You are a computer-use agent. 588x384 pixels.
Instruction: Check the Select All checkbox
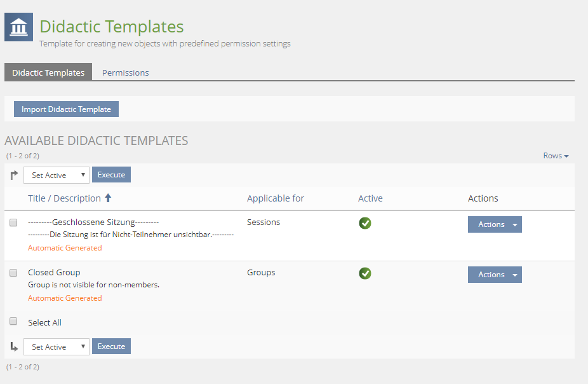click(x=13, y=322)
